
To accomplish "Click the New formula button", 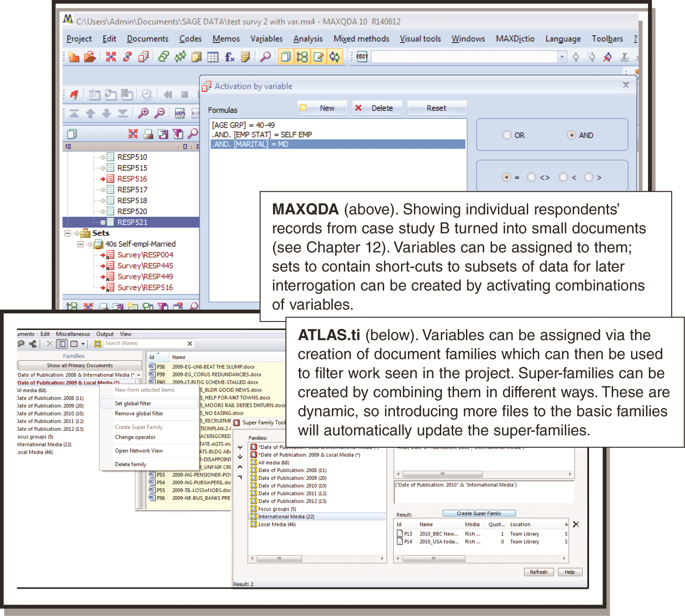I will click(x=322, y=108).
